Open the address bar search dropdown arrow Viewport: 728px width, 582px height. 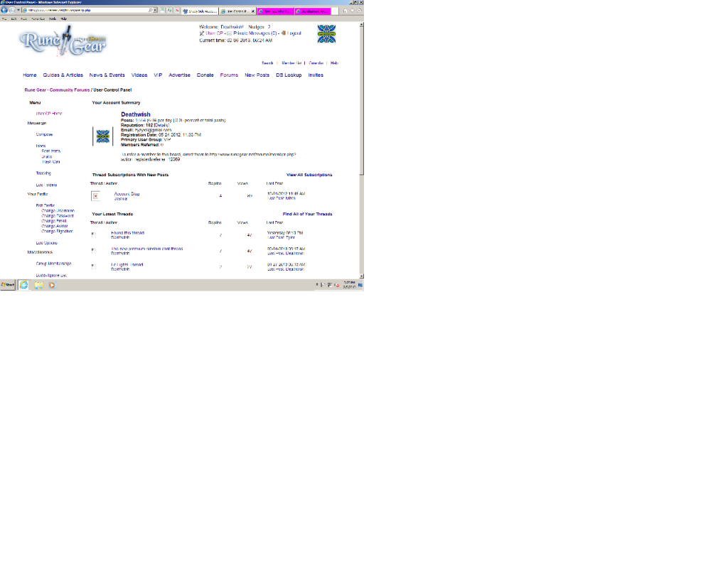click(155, 11)
